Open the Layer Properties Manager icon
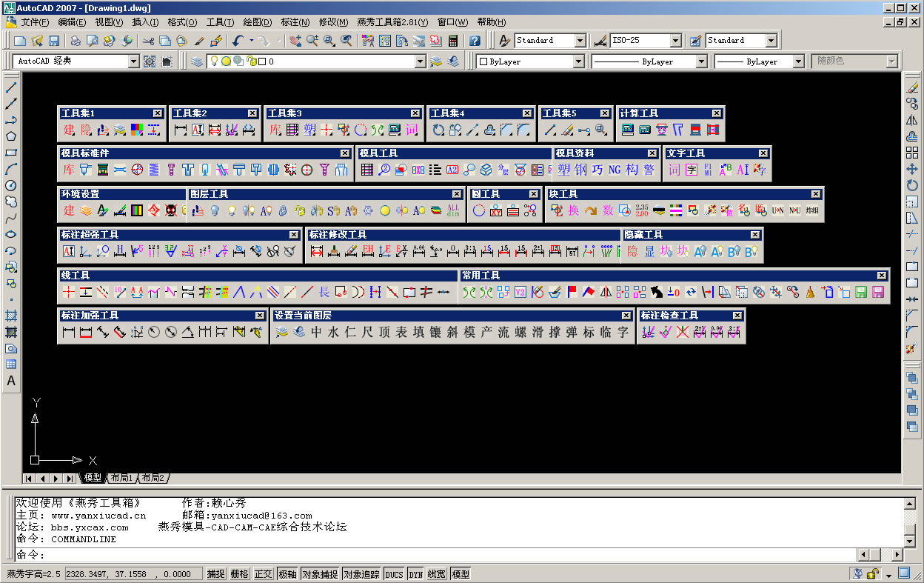This screenshot has height=583, width=924. click(x=196, y=61)
